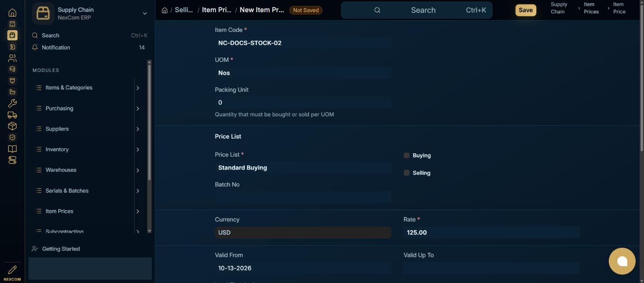The width and height of the screenshot is (644, 283).
Task: Click the Getting Started person icon
Action: (35, 249)
